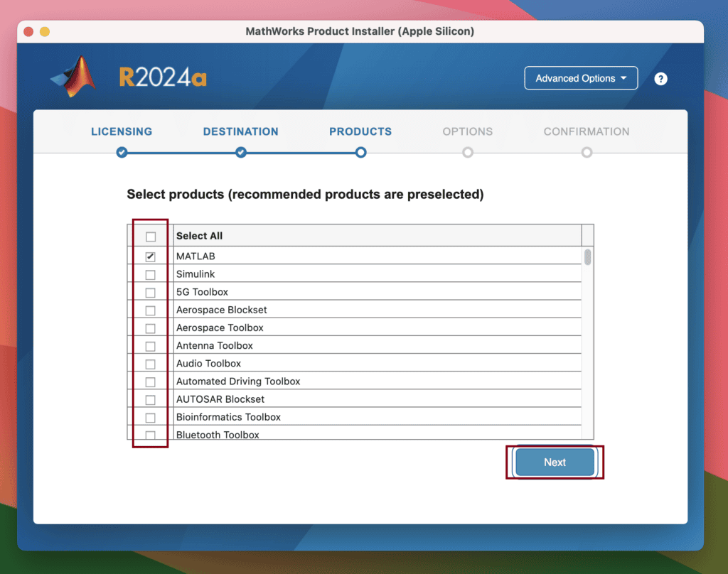Tick the Automated Driving Toolbox checkbox

click(x=151, y=382)
